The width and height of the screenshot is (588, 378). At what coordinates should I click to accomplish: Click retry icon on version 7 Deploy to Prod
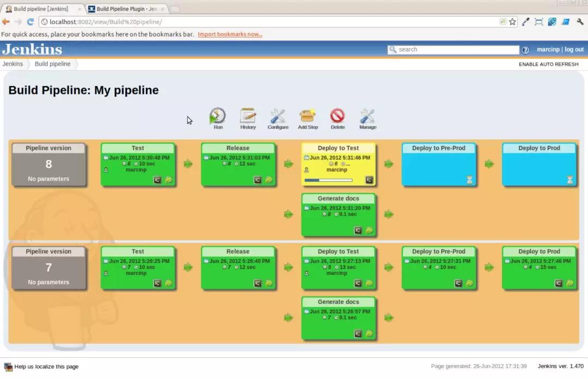tap(570, 283)
